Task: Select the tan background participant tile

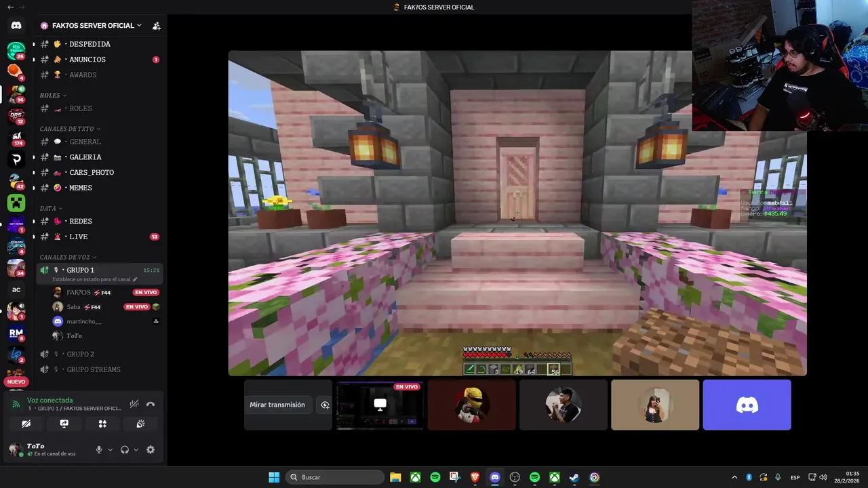Action: click(655, 405)
